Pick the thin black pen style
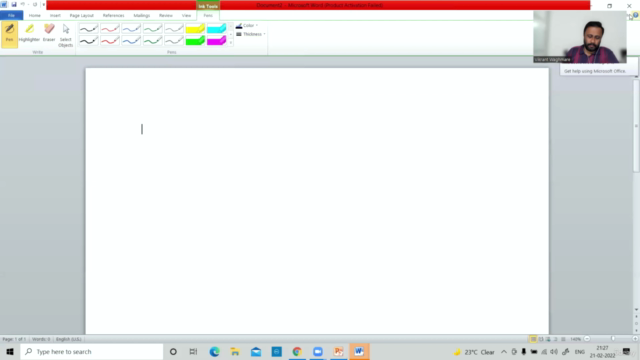Screen dimensions: 640x360 click(89, 29)
